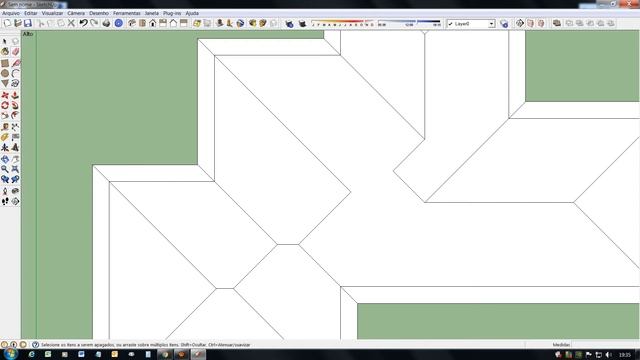Toggle section plane display
This screenshot has height=360, width=640.
click(530, 23)
